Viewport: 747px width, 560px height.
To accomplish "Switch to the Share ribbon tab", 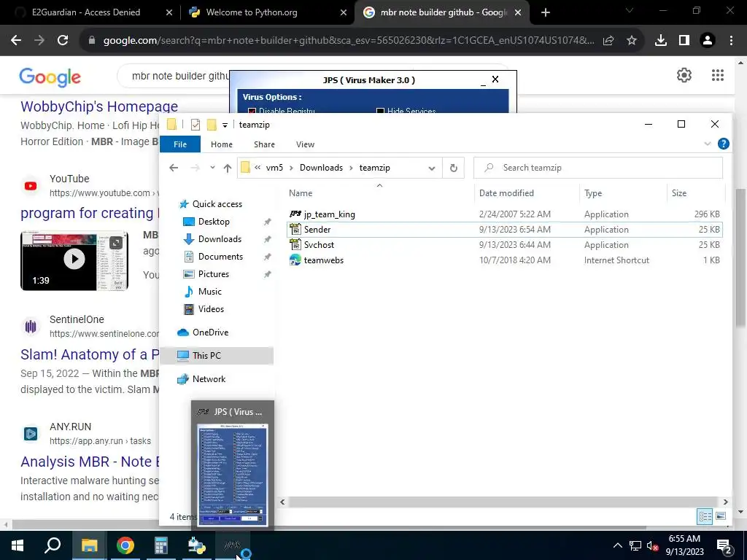I will point(264,144).
